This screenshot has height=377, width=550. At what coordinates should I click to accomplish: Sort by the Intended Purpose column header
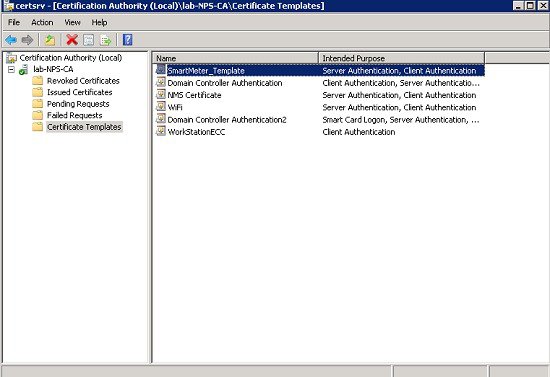click(x=402, y=58)
